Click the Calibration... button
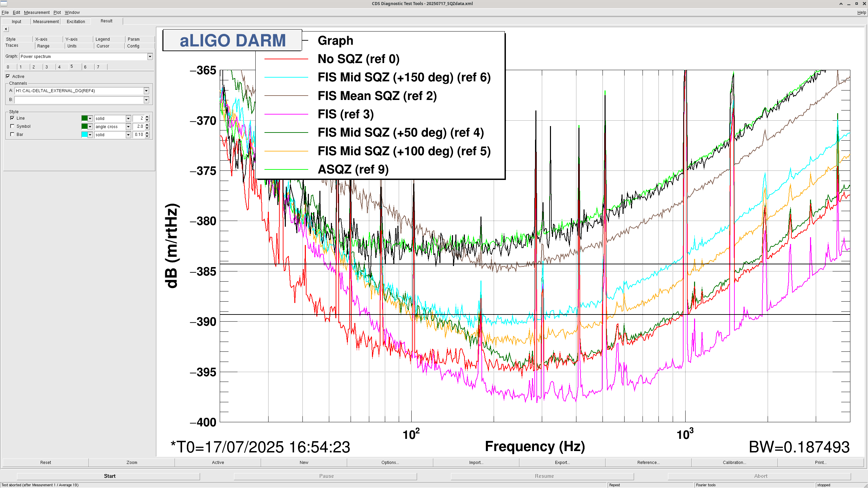 click(735, 463)
